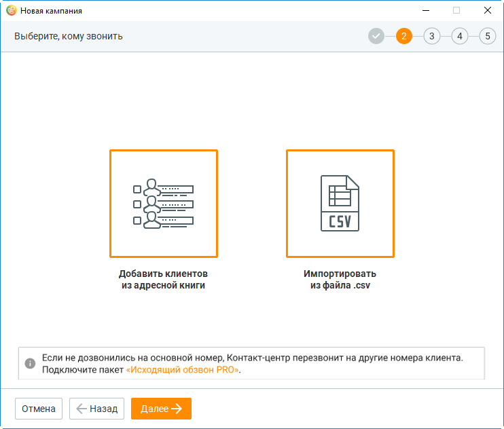Go to completed step one checkmark
This screenshot has height=429, width=504.
tap(376, 36)
